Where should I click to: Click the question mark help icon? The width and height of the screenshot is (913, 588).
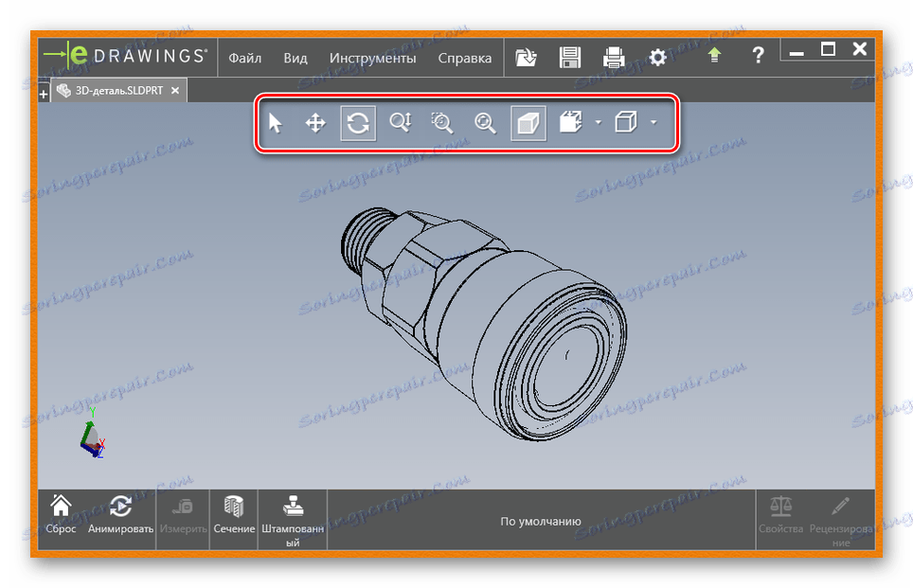(x=758, y=56)
